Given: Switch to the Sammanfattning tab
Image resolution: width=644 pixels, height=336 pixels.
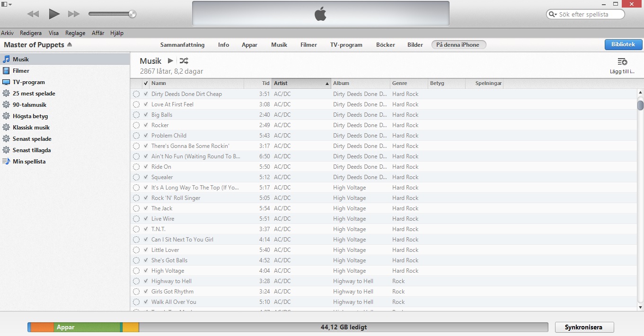Looking at the screenshot, I should 183,45.
